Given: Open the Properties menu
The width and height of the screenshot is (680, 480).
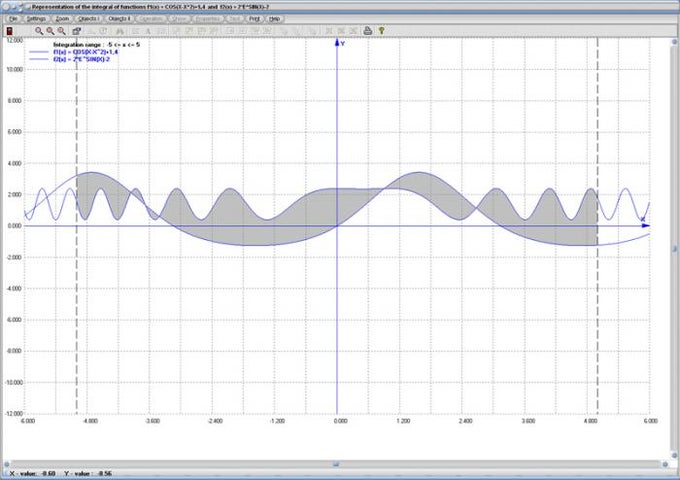Looking at the screenshot, I should [208, 19].
